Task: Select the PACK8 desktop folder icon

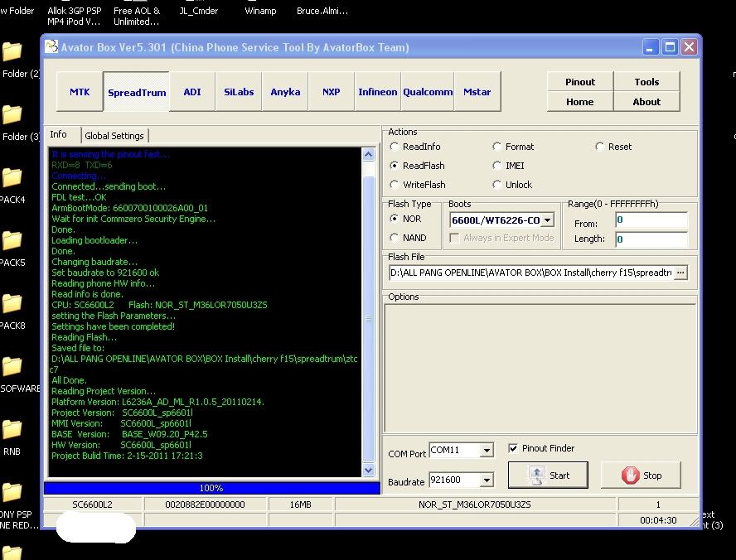Action: pos(12,303)
